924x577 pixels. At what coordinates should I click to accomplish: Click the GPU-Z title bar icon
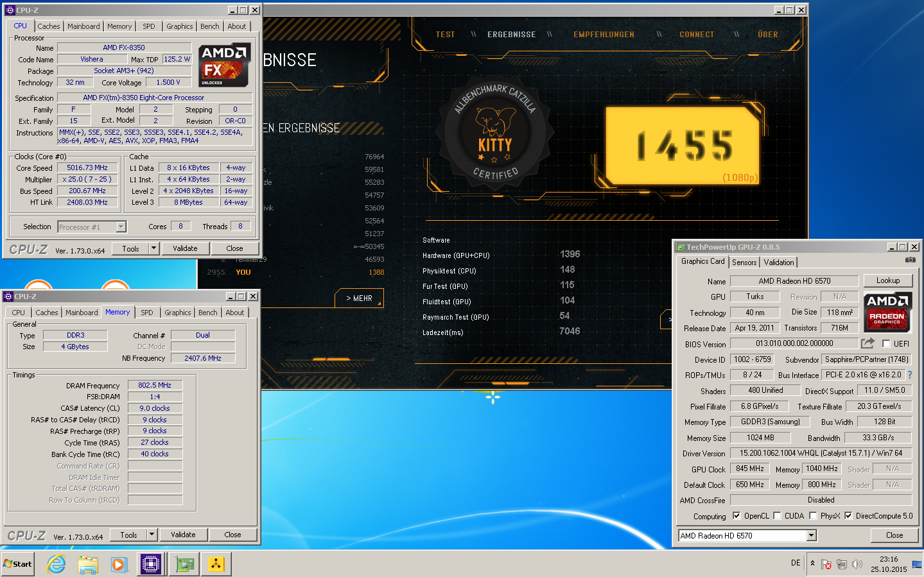(681, 247)
